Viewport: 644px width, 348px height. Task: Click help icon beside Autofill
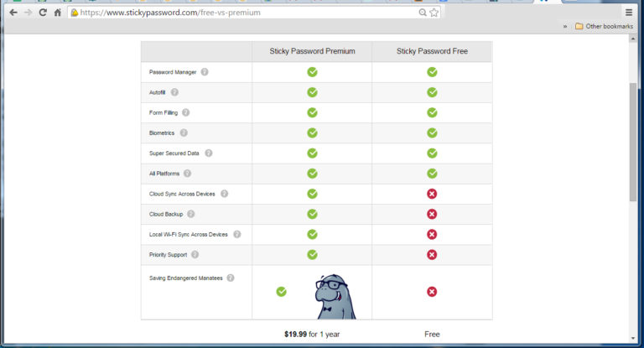174,92
